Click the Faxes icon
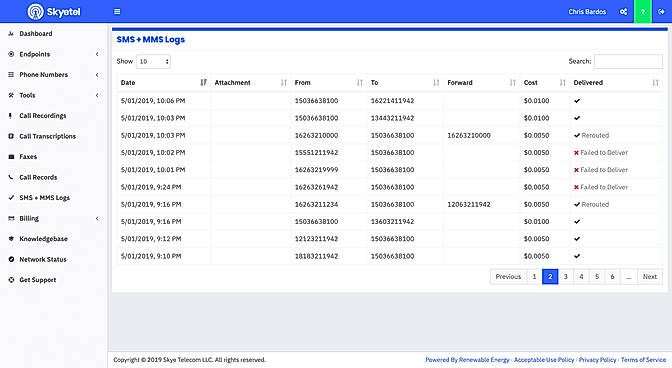672x368 pixels. pos(11,157)
